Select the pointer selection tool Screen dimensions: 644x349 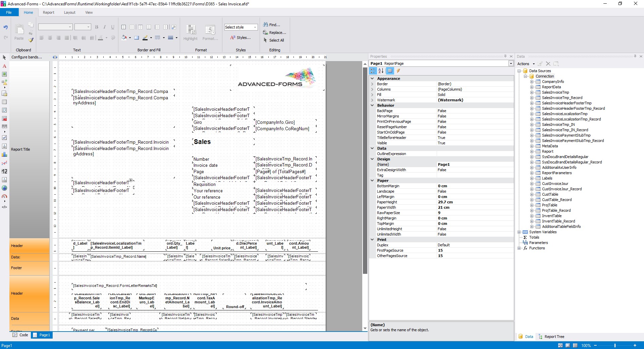tap(4, 58)
